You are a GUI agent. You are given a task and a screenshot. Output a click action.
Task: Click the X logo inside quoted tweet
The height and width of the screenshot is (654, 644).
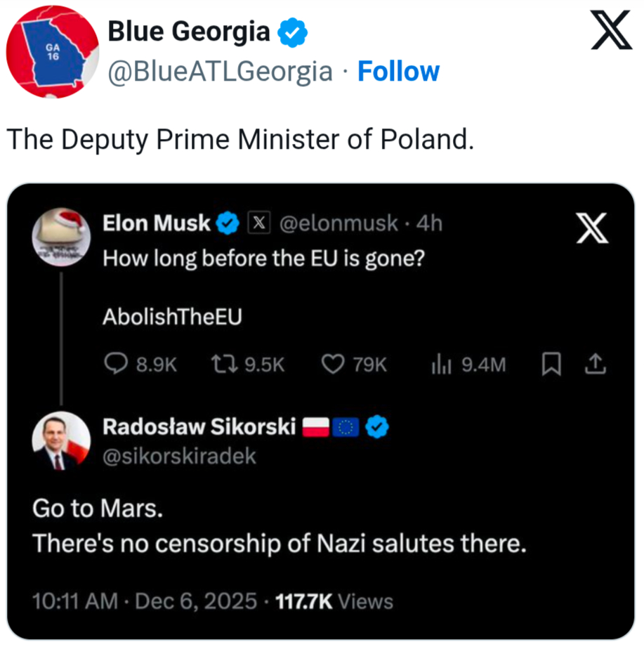click(x=591, y=228)
